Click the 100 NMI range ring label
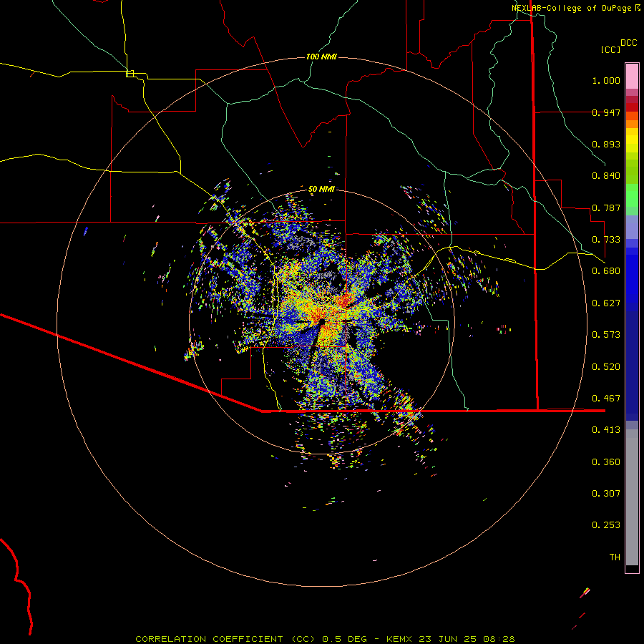644x644 pixels. (x=321, y=57)
